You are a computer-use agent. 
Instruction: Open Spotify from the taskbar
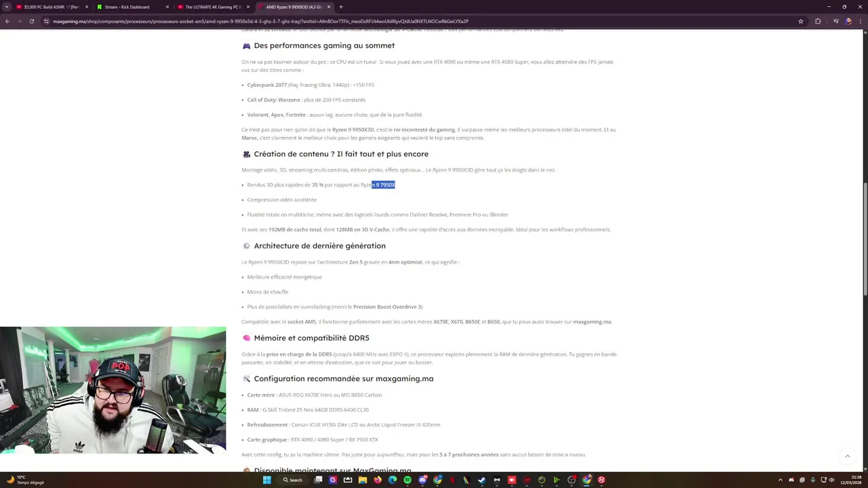408,480
